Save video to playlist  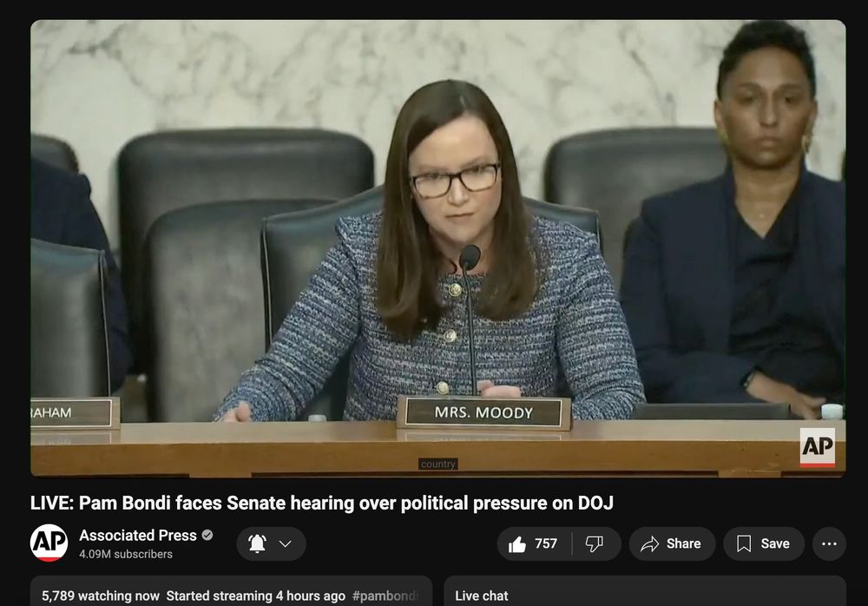click(764, 544)
